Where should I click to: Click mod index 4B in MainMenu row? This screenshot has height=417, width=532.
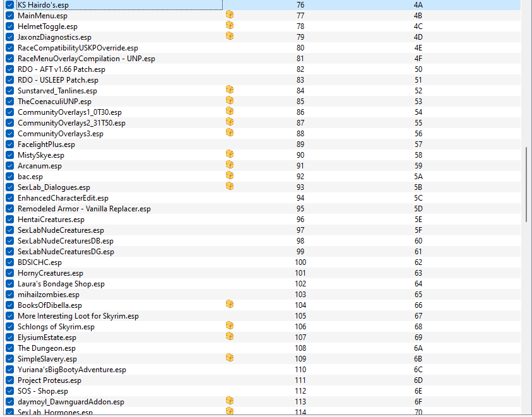coord(418,16)
